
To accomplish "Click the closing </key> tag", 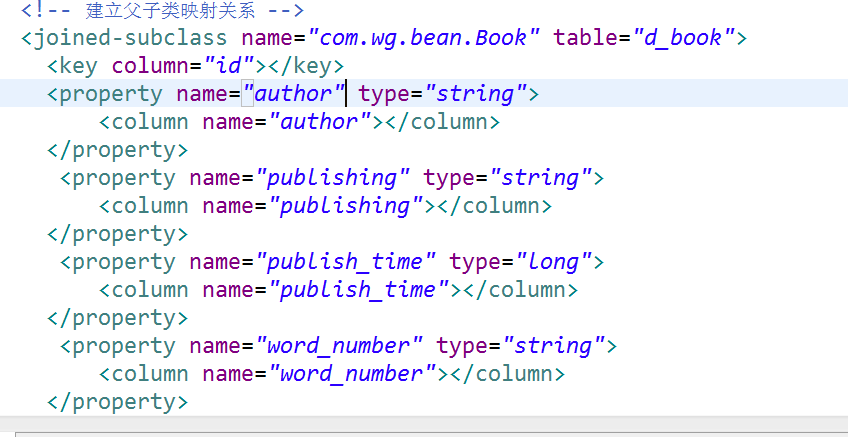I will point(306,66).
